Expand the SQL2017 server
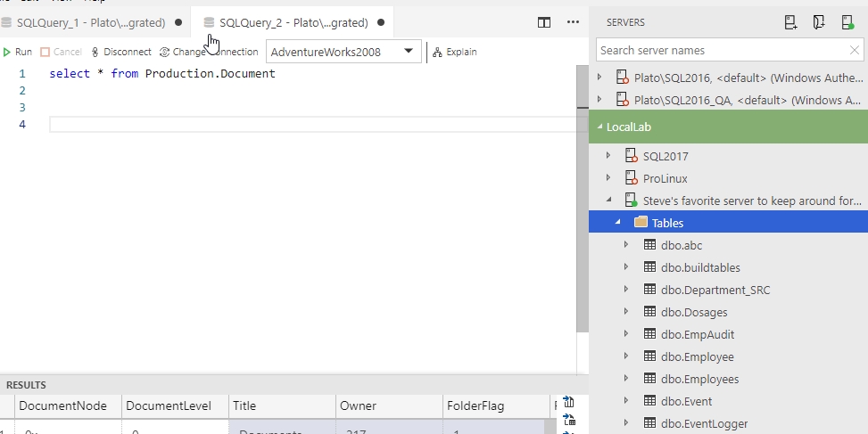Screen dimensions: 868x434 (x=608, y=155)
